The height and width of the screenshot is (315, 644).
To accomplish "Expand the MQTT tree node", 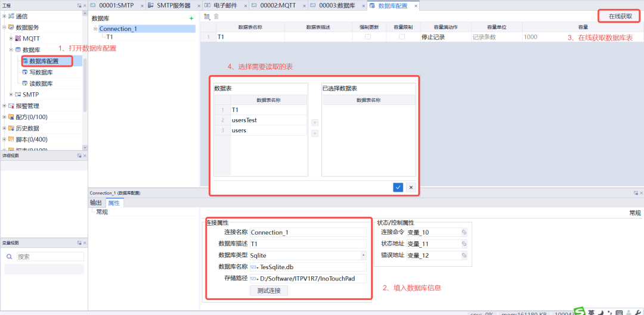I will (11, 39).
